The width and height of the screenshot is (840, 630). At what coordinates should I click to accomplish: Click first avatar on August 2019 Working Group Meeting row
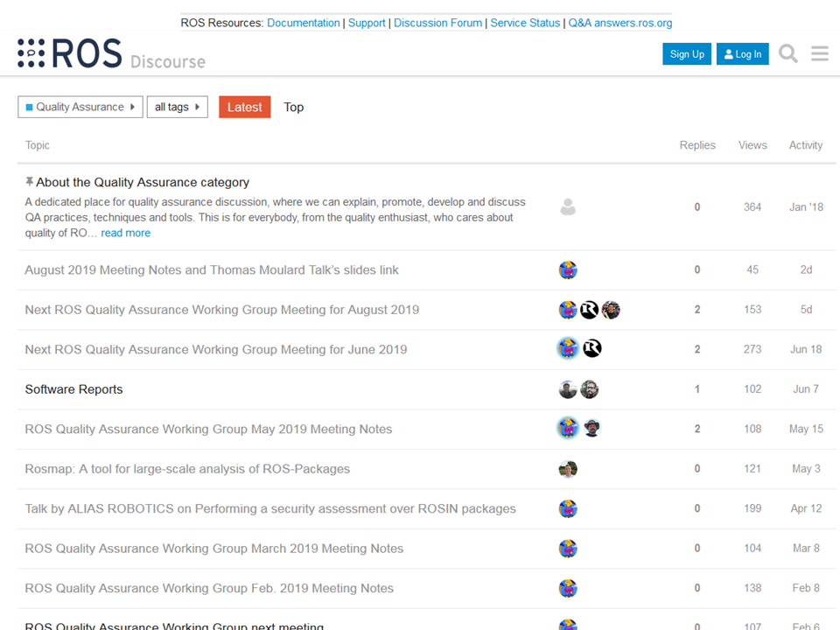568,310
